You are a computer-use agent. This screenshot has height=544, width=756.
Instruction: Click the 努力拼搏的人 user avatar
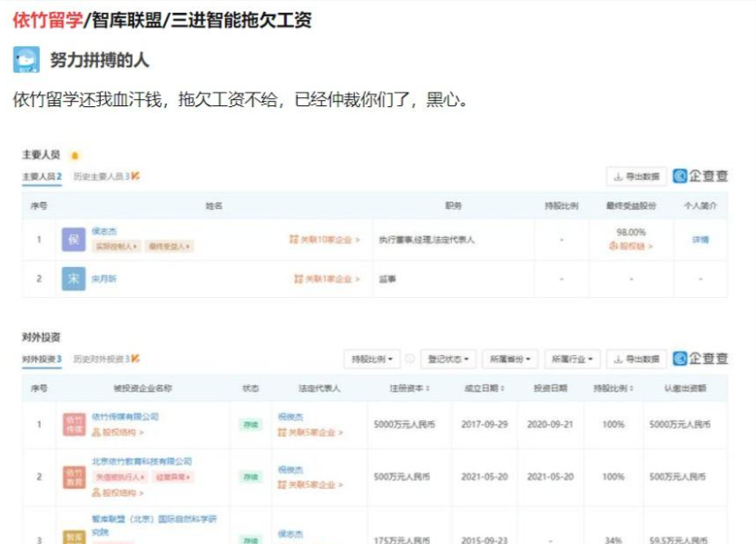[x=26, y=60]
